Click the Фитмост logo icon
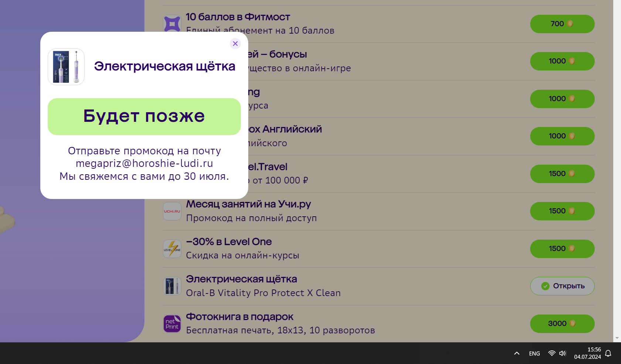 click(x=172, y=24)
